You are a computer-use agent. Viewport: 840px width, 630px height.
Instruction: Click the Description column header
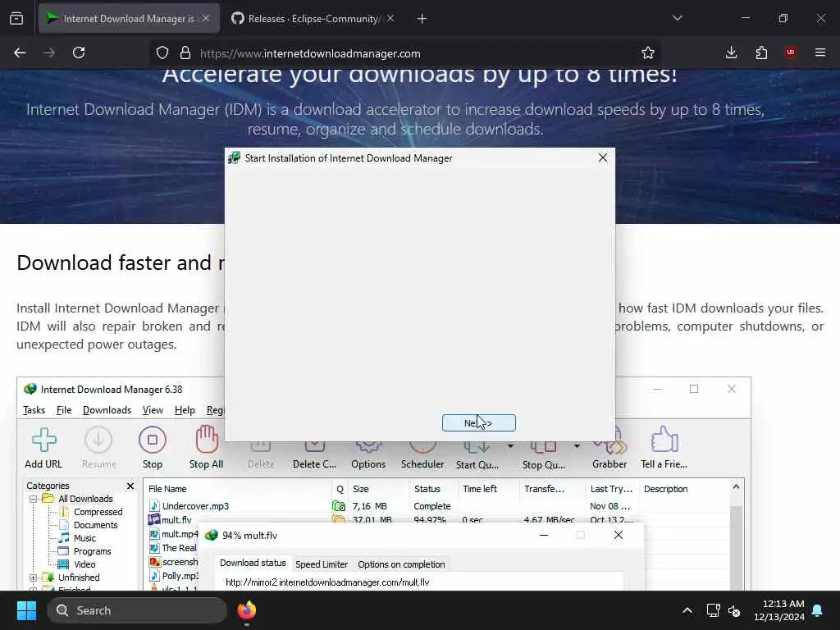(683, 489)
